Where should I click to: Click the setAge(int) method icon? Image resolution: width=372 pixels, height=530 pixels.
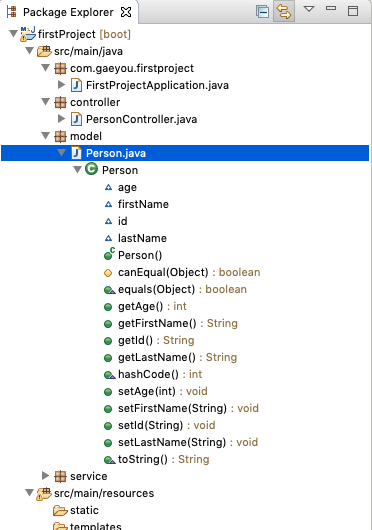(x=108, y=392)
